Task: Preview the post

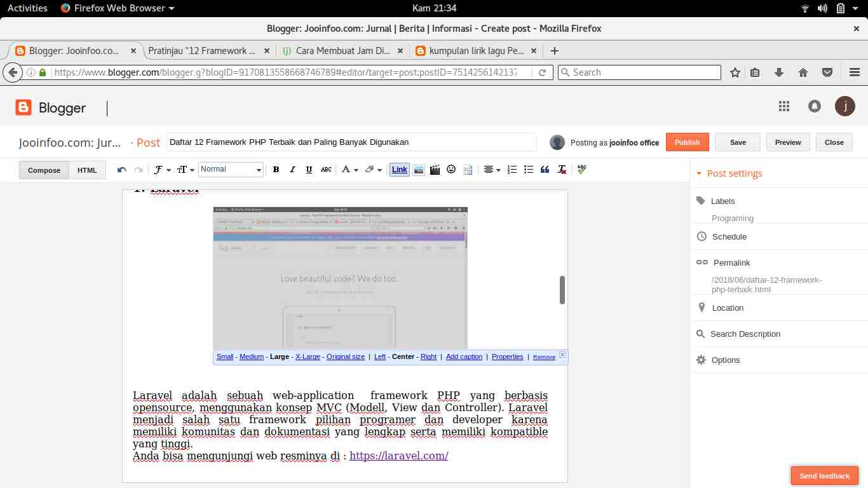Action: [788, 142]
